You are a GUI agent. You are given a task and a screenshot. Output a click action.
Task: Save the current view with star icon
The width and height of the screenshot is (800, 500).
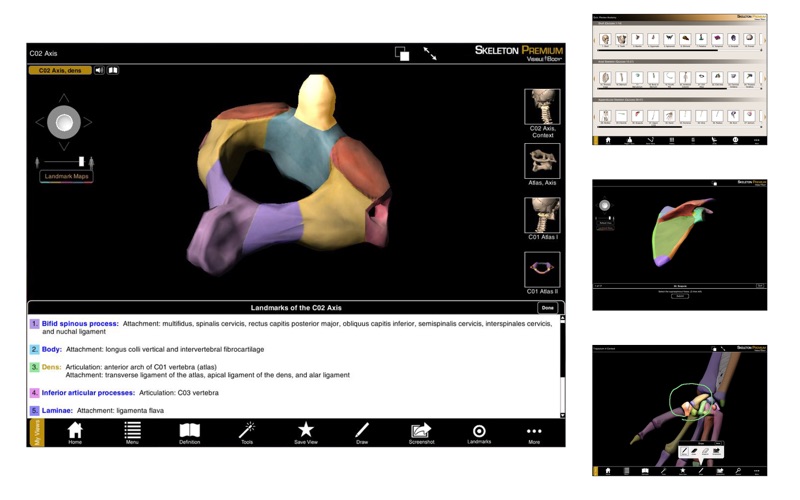coord(306,433)
